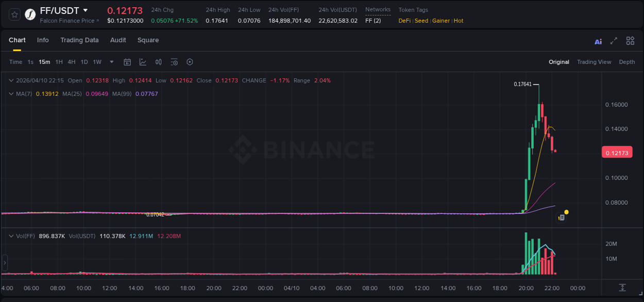Switch to the Trading Data tab

pyautogui.click(x=80, y=40)
